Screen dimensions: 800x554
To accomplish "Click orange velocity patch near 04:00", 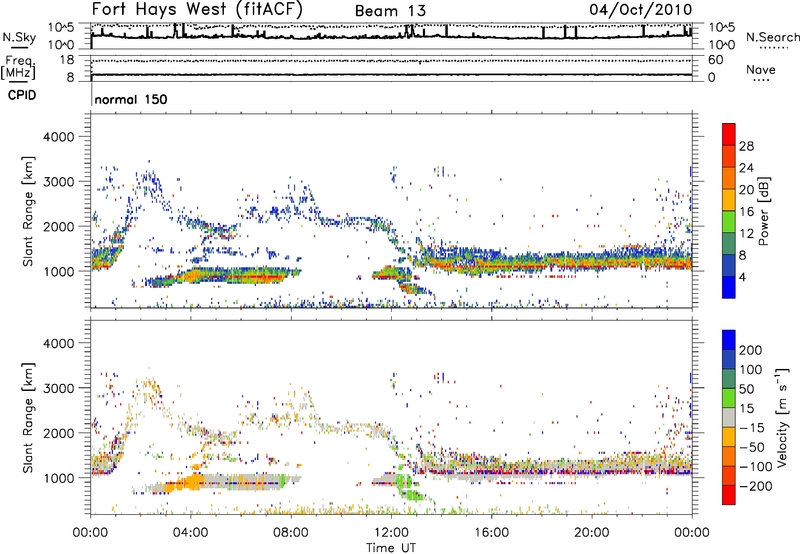I will tap(192, 482).
